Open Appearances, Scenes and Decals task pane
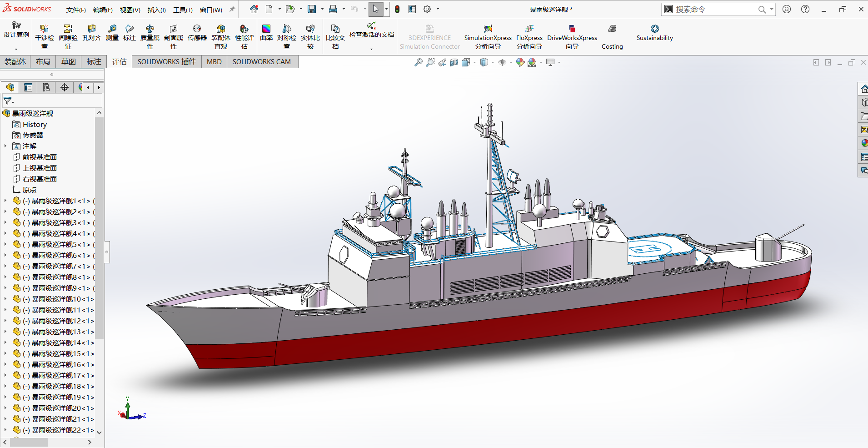The image size is (868, 448). (863, 143)
